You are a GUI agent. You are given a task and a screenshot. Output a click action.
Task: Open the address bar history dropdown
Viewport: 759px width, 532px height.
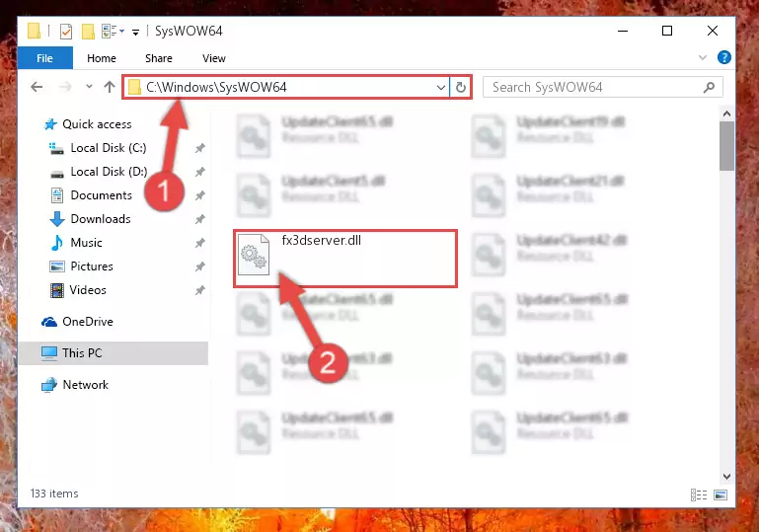[x=440, y=88]
